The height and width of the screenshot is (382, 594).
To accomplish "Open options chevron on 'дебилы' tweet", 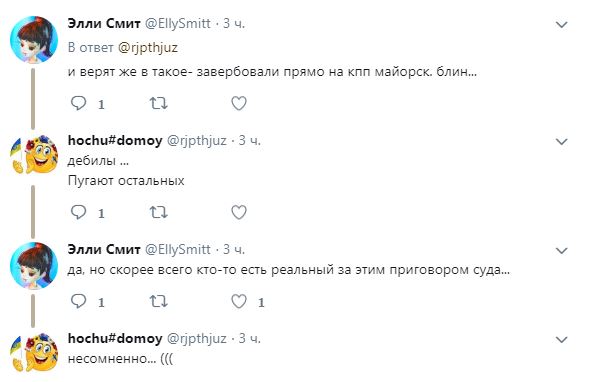I will coord(561,142).
